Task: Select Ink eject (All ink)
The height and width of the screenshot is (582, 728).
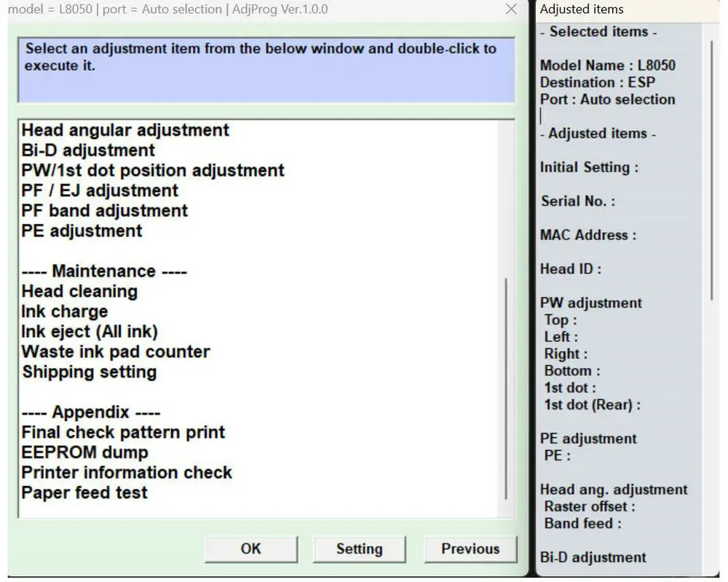Action: 90,332
